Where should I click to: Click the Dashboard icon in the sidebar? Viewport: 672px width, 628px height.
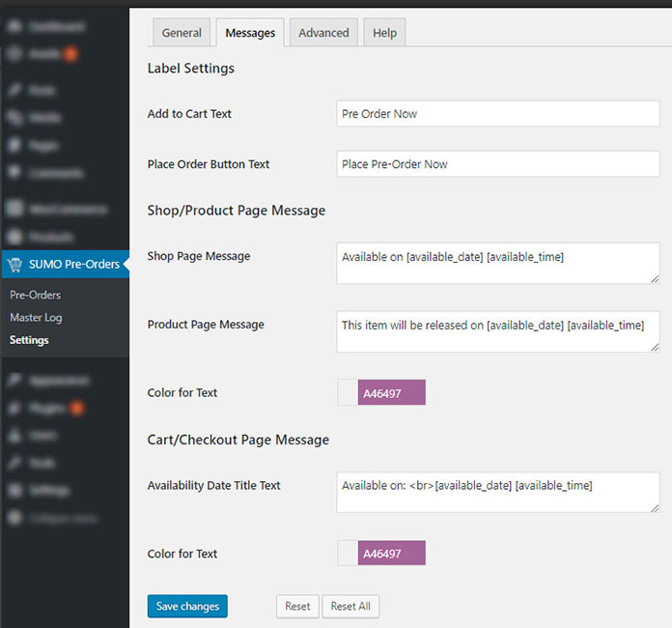(x=15, y=26)
